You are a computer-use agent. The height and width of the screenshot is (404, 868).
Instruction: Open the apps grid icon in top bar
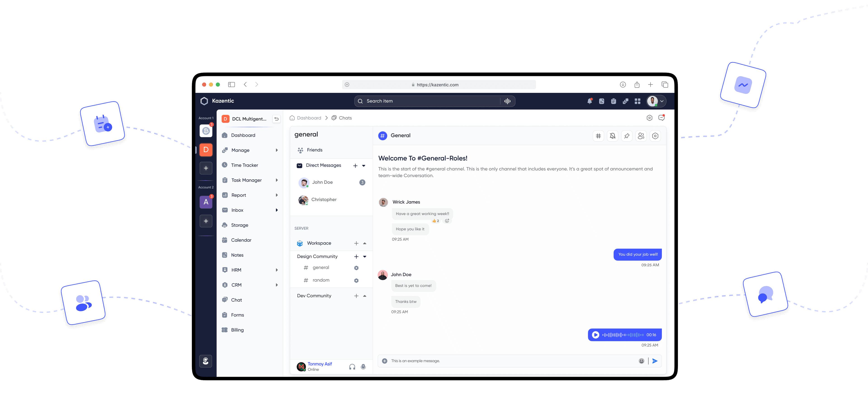click(637, 101)
